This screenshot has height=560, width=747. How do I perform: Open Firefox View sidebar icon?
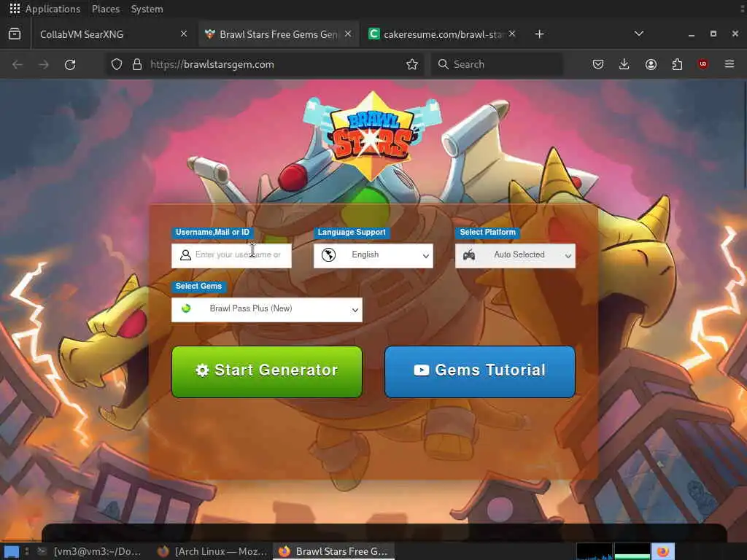15,34
